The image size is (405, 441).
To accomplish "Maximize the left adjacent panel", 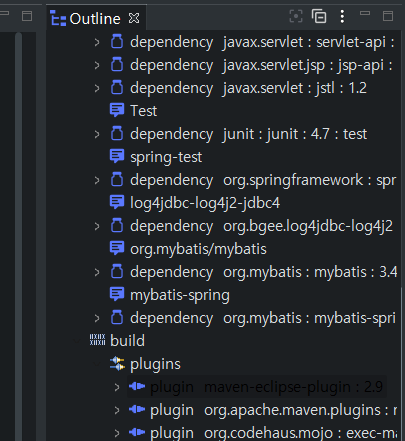I will click(x=27, y=16).
